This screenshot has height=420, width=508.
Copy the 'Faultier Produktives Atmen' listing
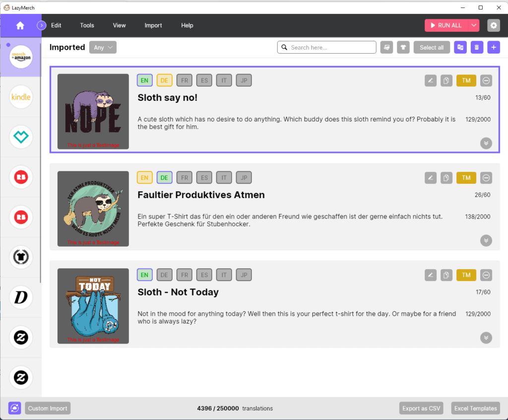pos(446,178)
